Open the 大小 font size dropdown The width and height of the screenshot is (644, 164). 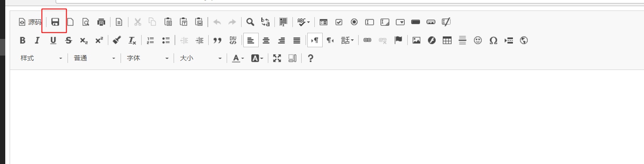[x=200, y=58]
